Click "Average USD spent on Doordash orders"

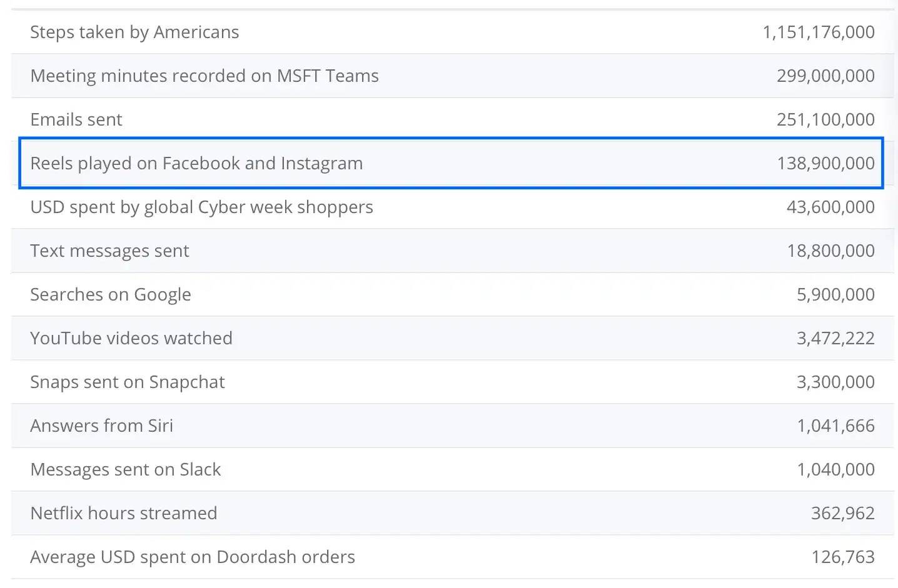click(193, 557)
